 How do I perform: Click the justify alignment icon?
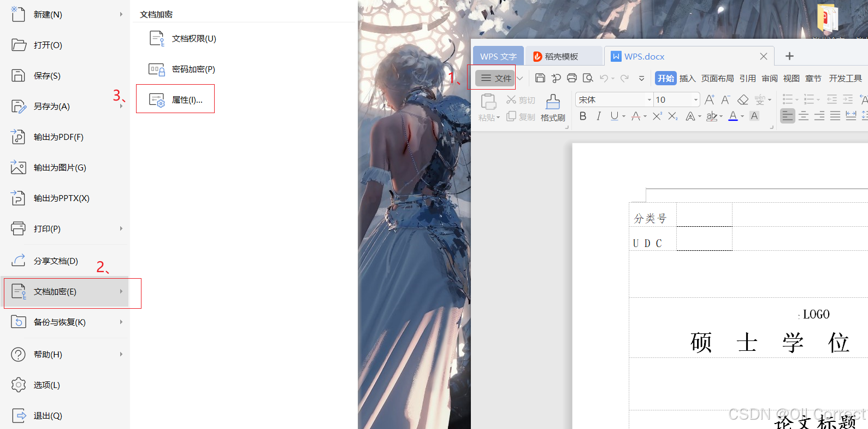coord(835,116)
